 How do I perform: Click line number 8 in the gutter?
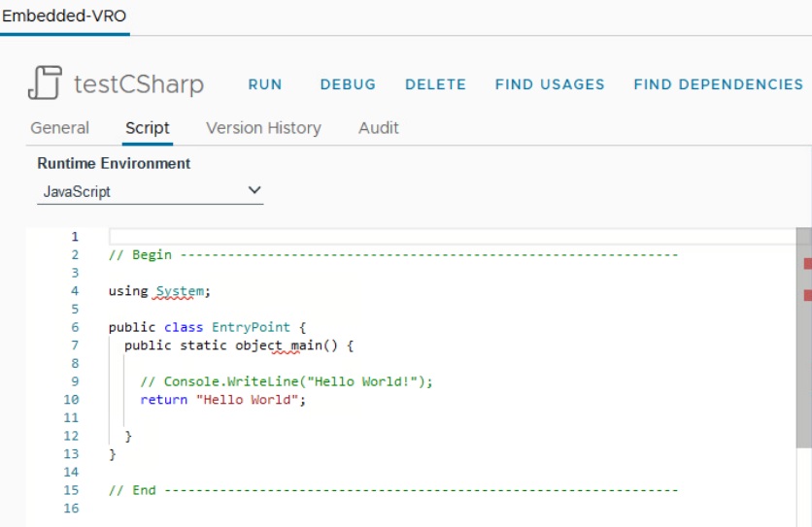[75, 363]
